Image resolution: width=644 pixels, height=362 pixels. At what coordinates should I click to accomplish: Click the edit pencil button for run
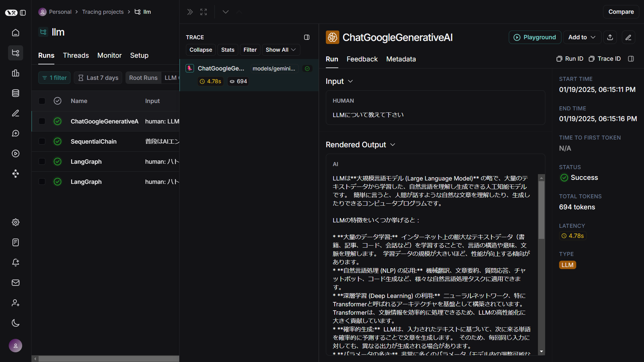click(x=628, y=37)
